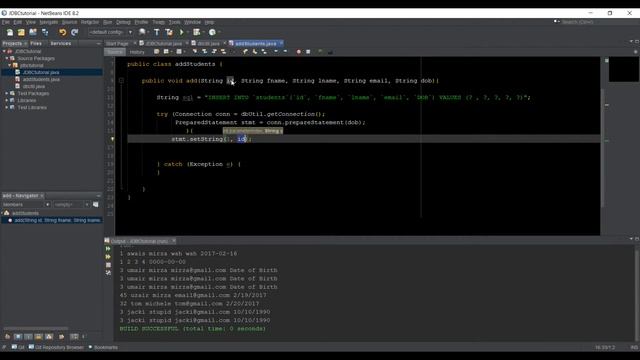The width and height of the screenshot is (640, 360).
Task: Click the Undo arrow icon
Action: 62,32
